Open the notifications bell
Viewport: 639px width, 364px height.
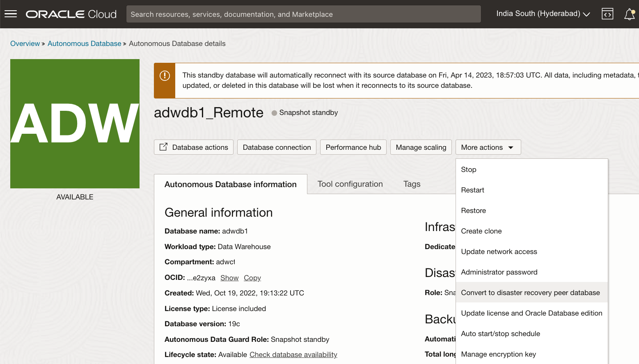point(629,14)
